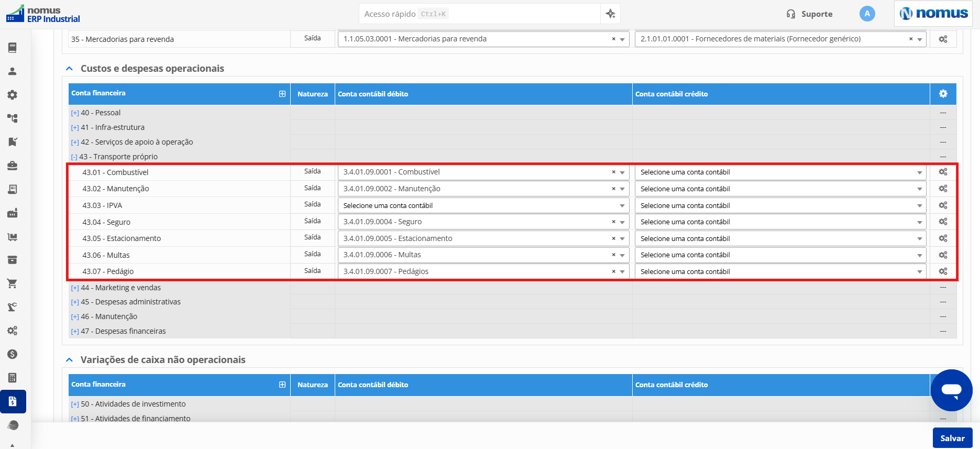Open settings gears for 35 Mercadorias row
The height and width of the screenshot is (449, 980).
click(x=943, y=39)
